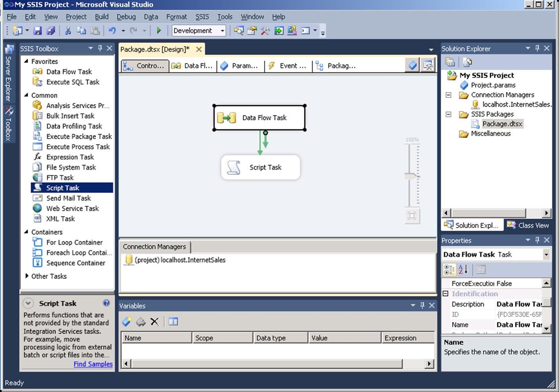Viewport: 559px width, 392px height.
Task: Switch to the Event Handlers tab
Action: [x=288, y=66]
